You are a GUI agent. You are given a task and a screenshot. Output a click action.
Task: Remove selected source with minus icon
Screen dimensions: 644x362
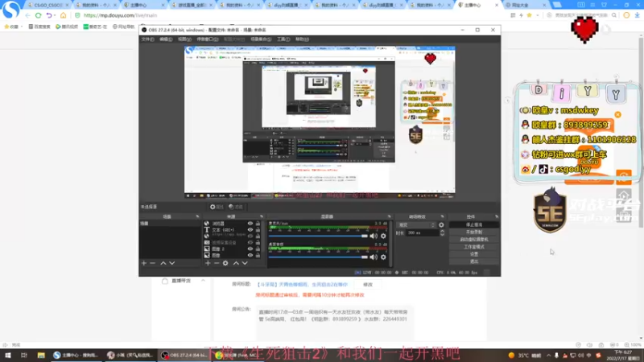click(x=217, y=263)
